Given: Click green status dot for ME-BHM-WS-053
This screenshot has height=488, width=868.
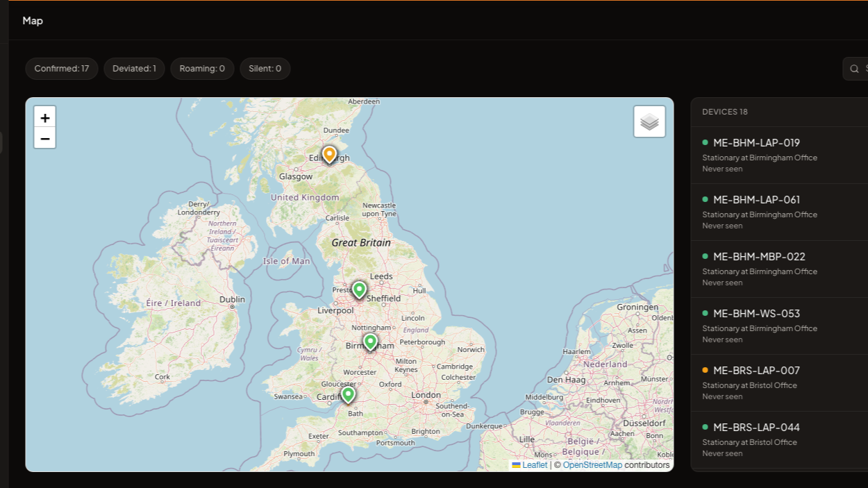Looking at the screenshot, I should pyautogui.click(x=706, y=313).
